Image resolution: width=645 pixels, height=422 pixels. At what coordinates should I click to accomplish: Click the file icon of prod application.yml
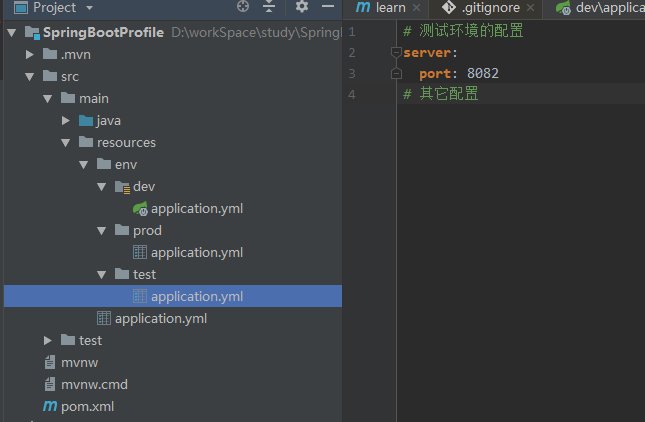coord(140,252)
